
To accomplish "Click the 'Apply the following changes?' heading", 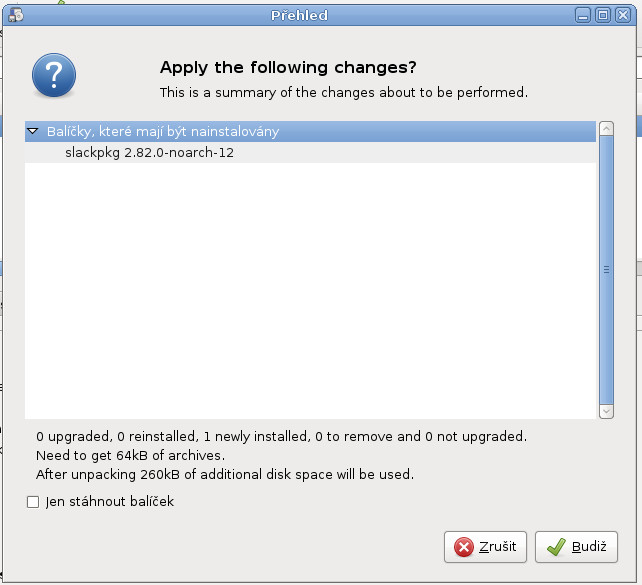I will click(x=288, y=68).
